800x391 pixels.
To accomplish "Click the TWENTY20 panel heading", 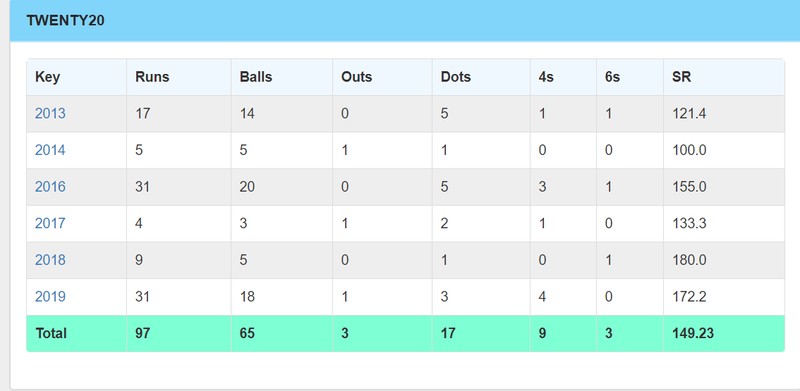I will [x=65, y=20].
